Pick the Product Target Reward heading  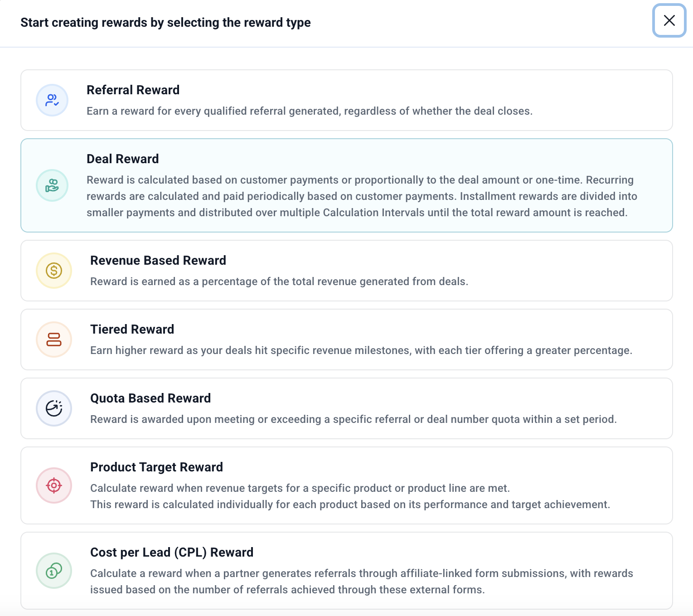click(156, 467)
